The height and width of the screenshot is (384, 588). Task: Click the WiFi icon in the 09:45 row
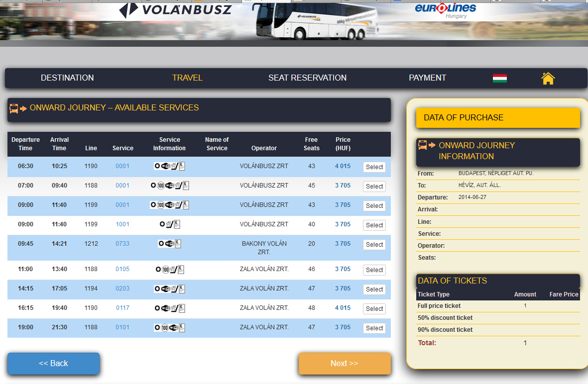coord(170,244)
